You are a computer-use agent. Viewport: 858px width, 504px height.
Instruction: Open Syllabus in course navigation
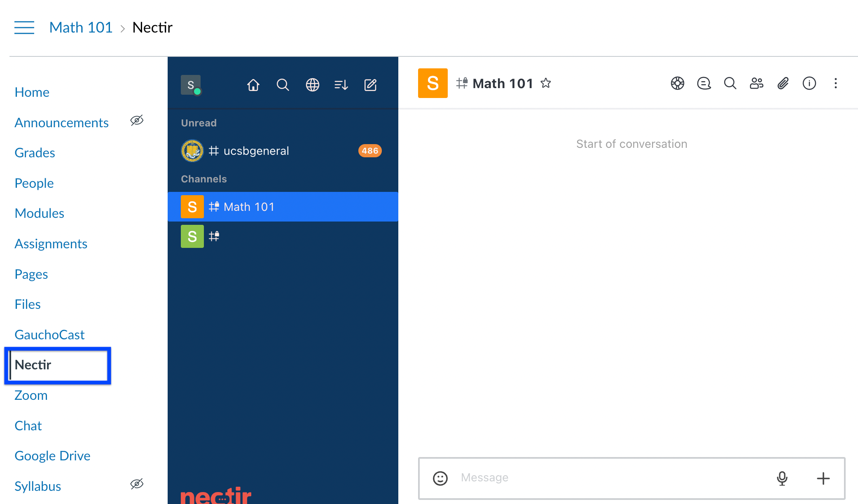coord(38,486)
